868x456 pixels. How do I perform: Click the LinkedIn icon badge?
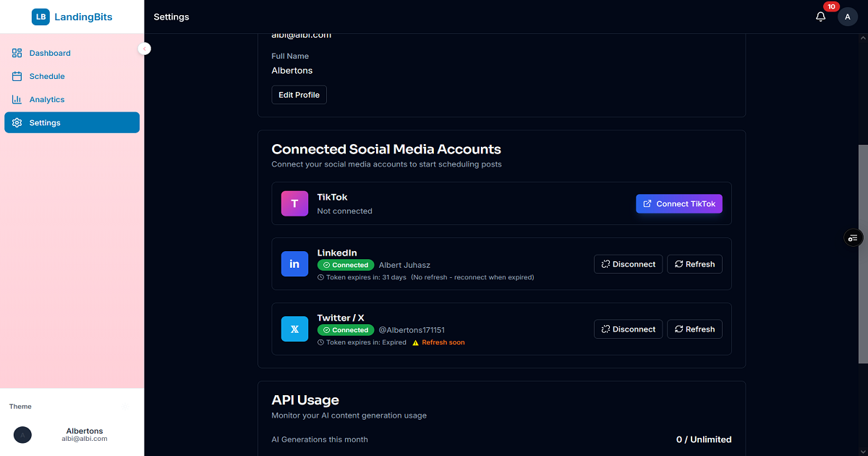[294, 263]
